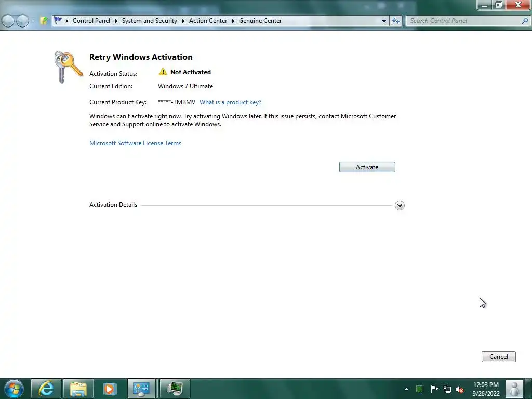Click Control Panel in the breadcrumb
This screenshot has width=532, height=399.
(91, 21)
